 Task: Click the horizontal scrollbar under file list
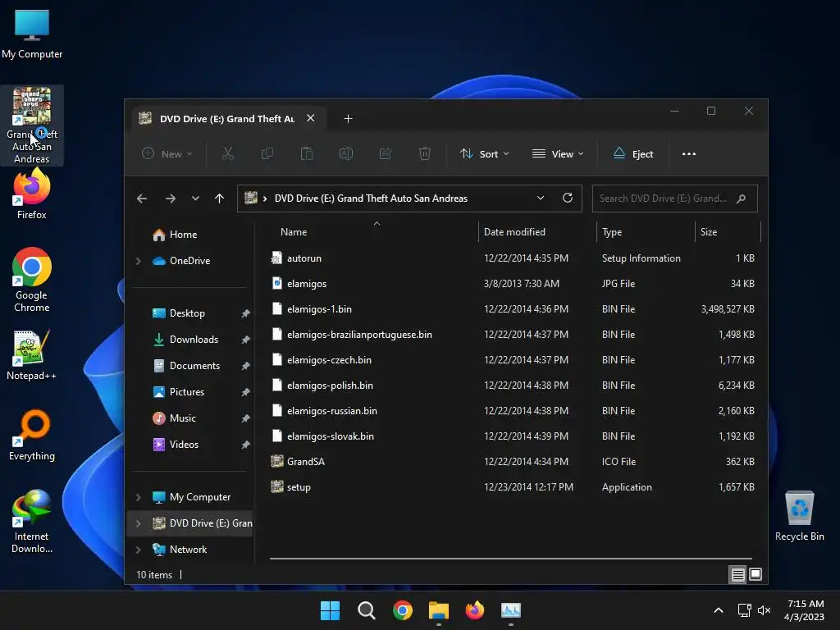tap(510, 558)
